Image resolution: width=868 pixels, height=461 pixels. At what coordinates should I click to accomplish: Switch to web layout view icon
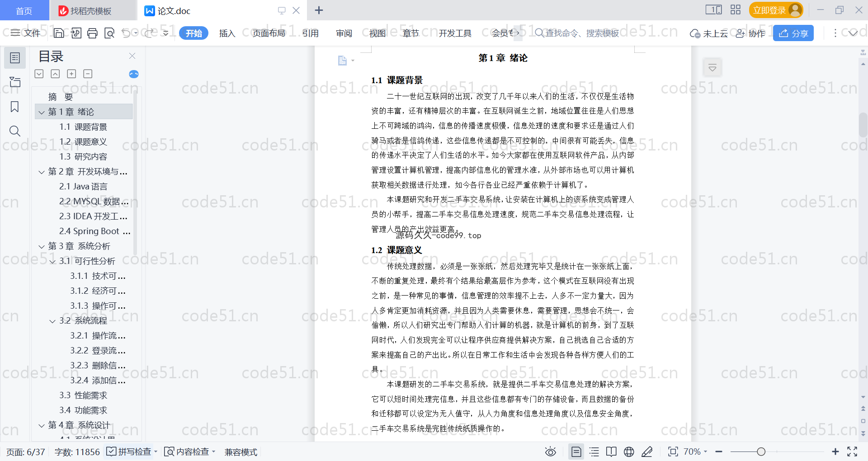click(629, 452)
